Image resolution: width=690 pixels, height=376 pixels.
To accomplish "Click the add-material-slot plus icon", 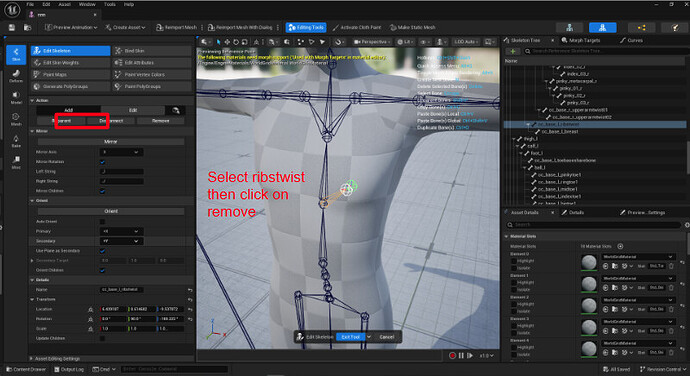I will [620, 246].
